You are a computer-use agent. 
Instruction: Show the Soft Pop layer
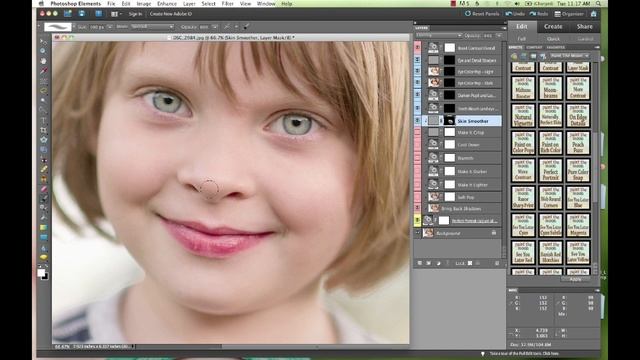pyautogui.click(x=418, y=197)
